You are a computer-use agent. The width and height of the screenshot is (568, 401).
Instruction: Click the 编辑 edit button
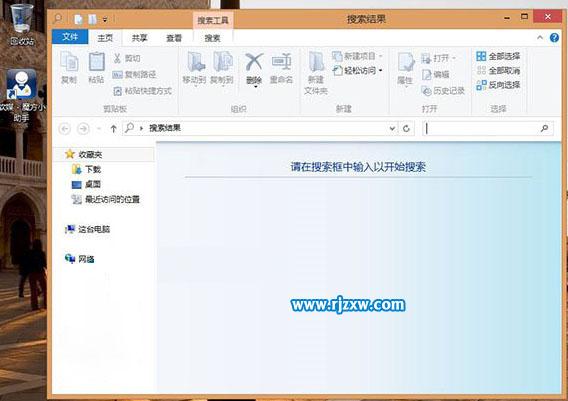[x=435, y=74]
